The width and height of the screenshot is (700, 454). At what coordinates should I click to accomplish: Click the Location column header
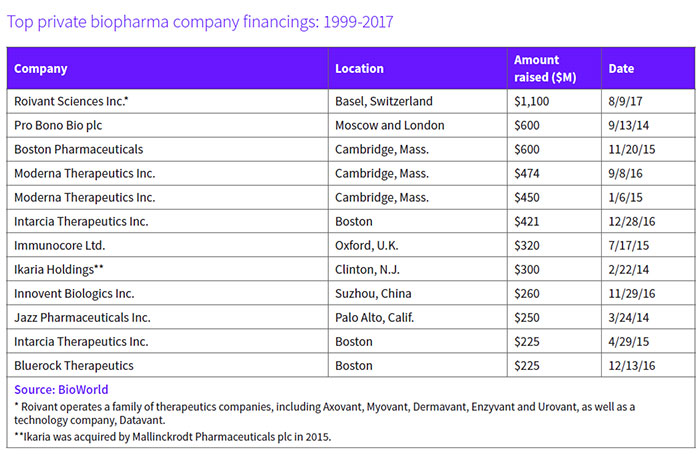[x=359, y=69]
